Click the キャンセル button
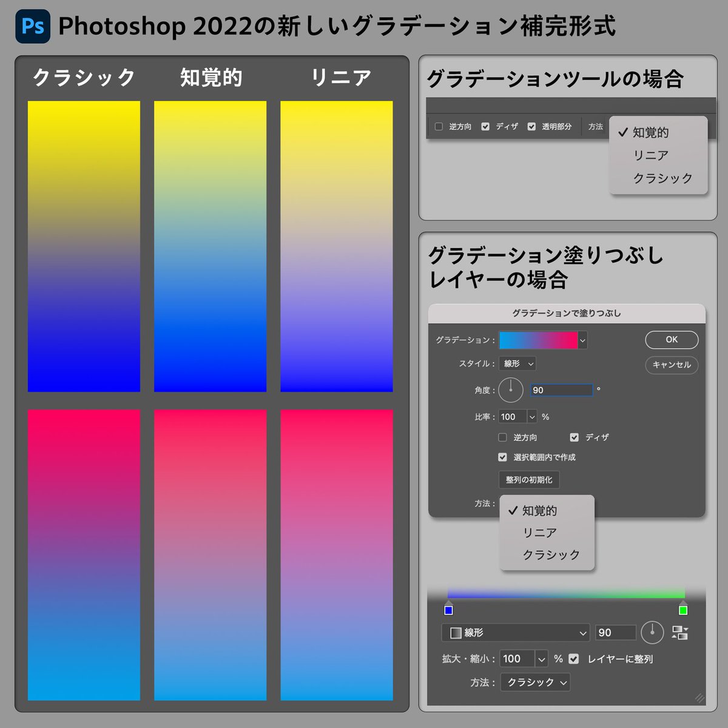This screenshot has width=728, height=728. [672, 365]
